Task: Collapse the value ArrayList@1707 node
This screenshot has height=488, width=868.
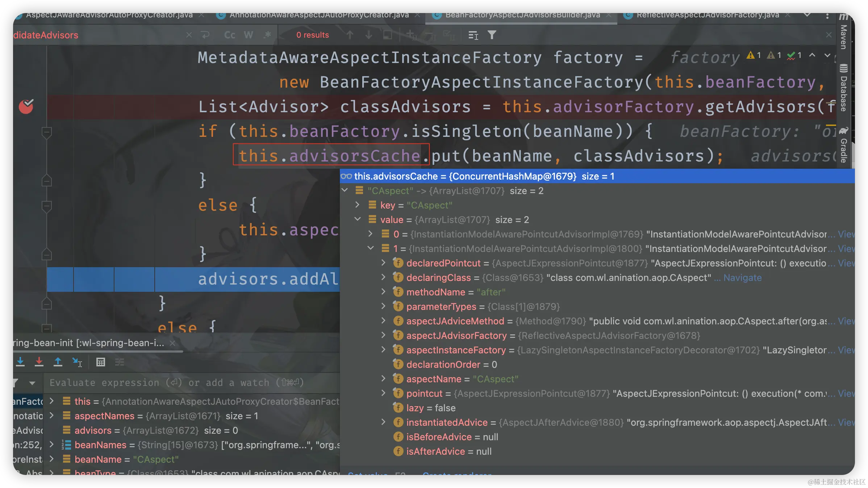Action: pyautogui.click(x=358, y=219)
